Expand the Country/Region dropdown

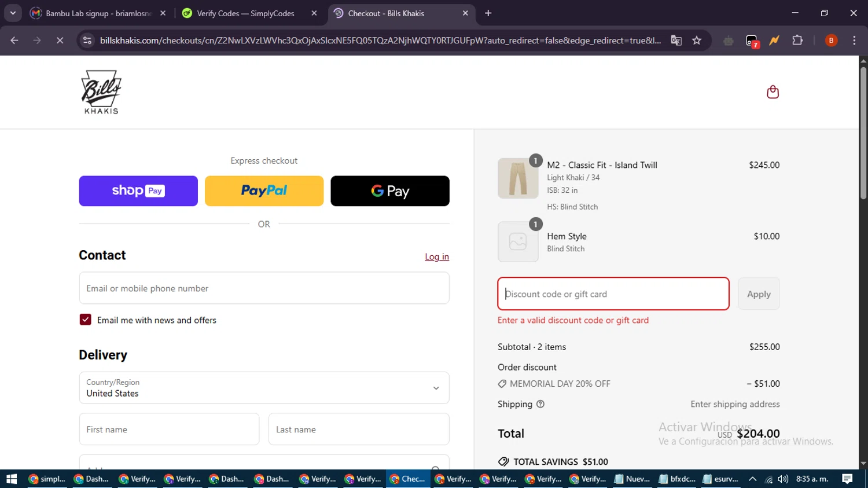click(x=264, y=388)
